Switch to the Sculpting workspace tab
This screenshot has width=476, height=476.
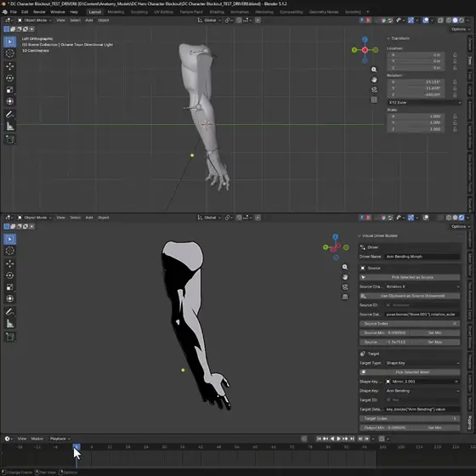[139, 12]
